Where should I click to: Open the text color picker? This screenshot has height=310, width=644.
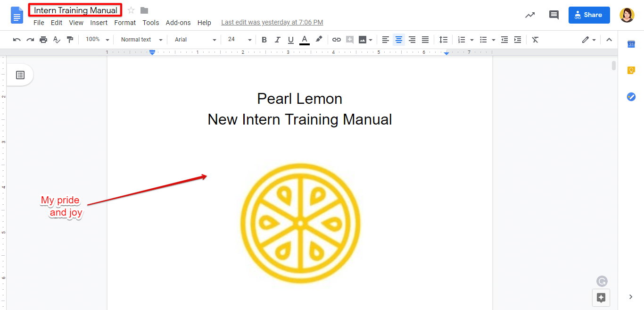(x=305, y=40)
